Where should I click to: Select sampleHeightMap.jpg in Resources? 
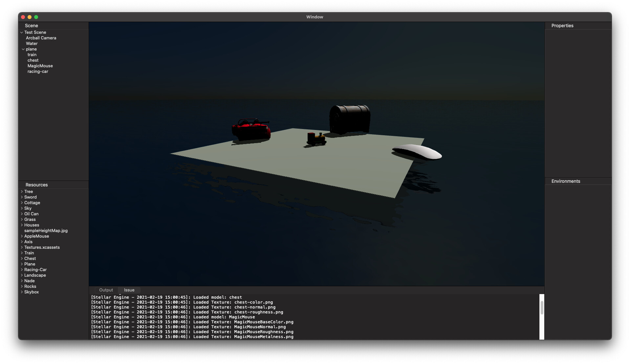coord(46,231)
